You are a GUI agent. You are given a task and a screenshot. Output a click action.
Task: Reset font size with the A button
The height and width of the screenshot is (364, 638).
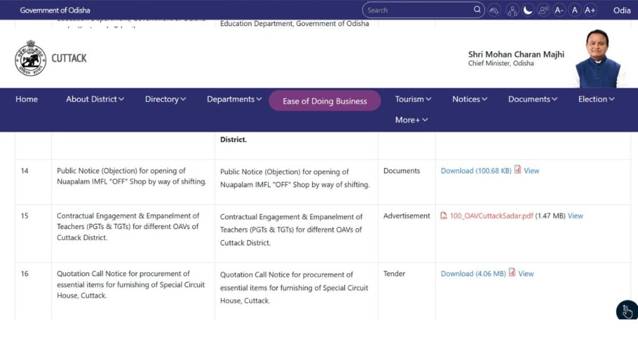574,10
